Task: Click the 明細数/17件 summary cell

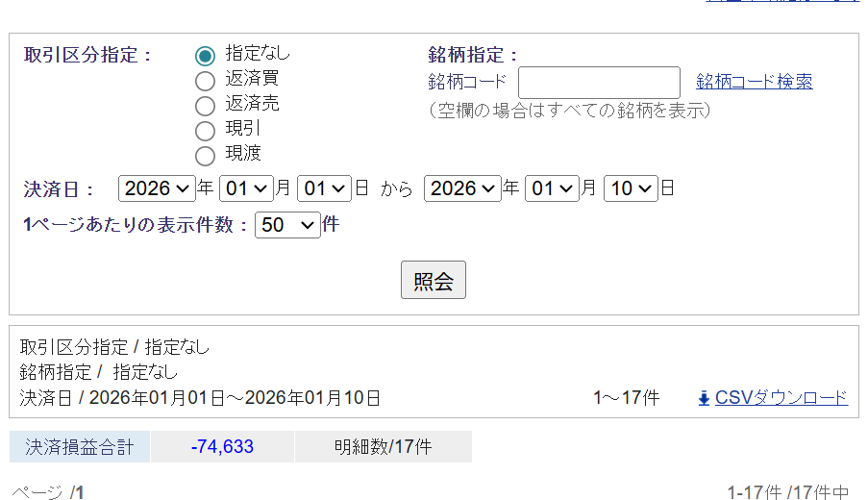Action: [x=383, y=447]
